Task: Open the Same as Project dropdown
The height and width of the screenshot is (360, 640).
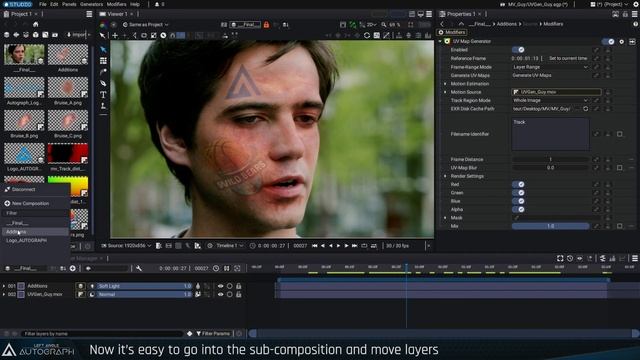Action: 145,24
